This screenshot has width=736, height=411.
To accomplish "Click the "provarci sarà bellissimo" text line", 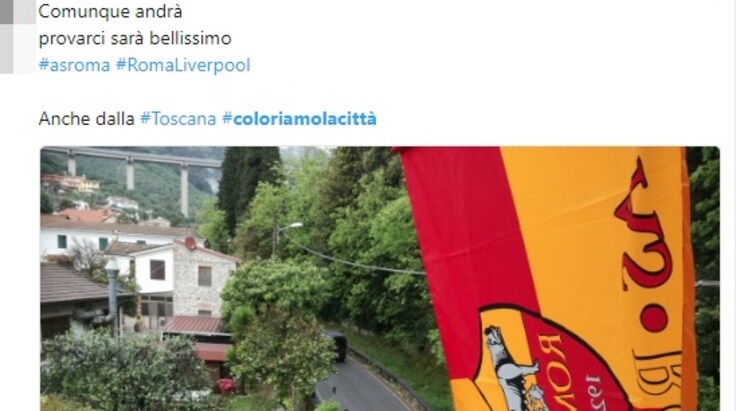I will [x=135, y=38].
